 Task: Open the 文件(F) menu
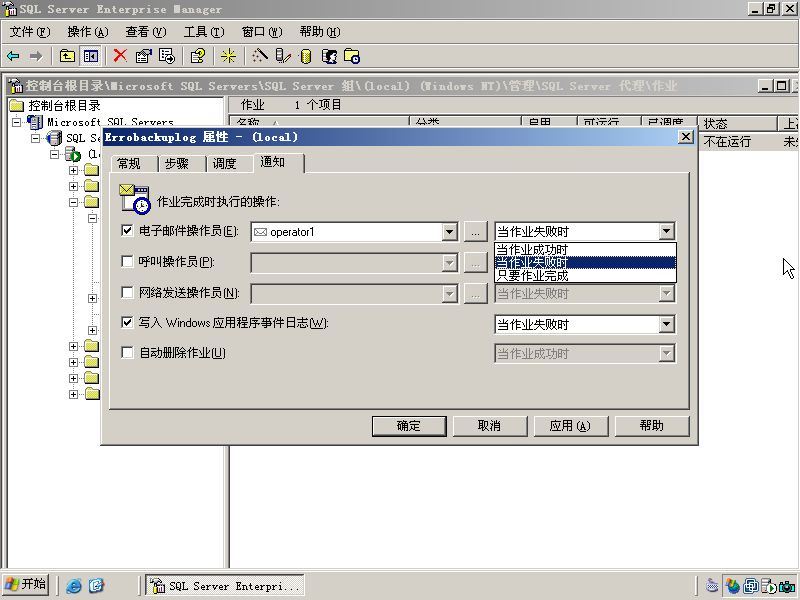tap(30, 32)
